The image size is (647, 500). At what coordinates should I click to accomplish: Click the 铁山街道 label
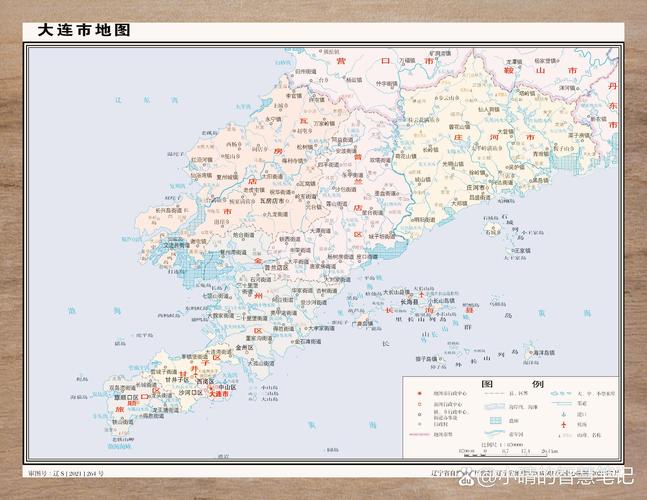pyautogui.click(x=123, y=422)
